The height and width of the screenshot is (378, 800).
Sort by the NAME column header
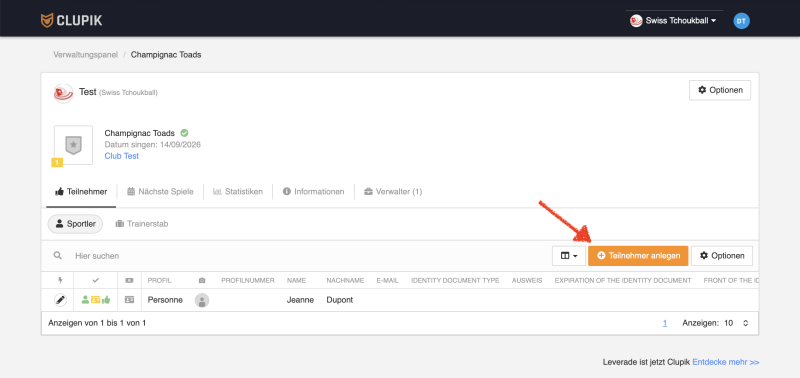coord(296,281)
